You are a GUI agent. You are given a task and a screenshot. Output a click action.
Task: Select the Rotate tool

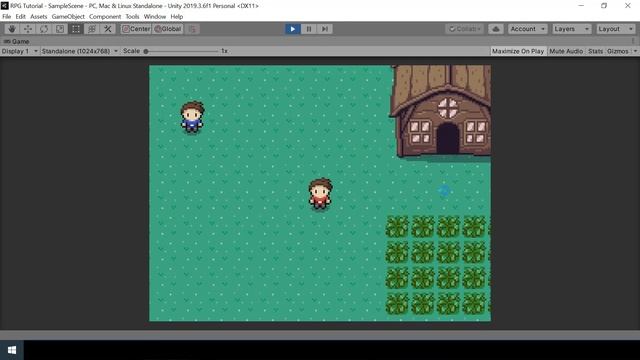pos(44,29)
